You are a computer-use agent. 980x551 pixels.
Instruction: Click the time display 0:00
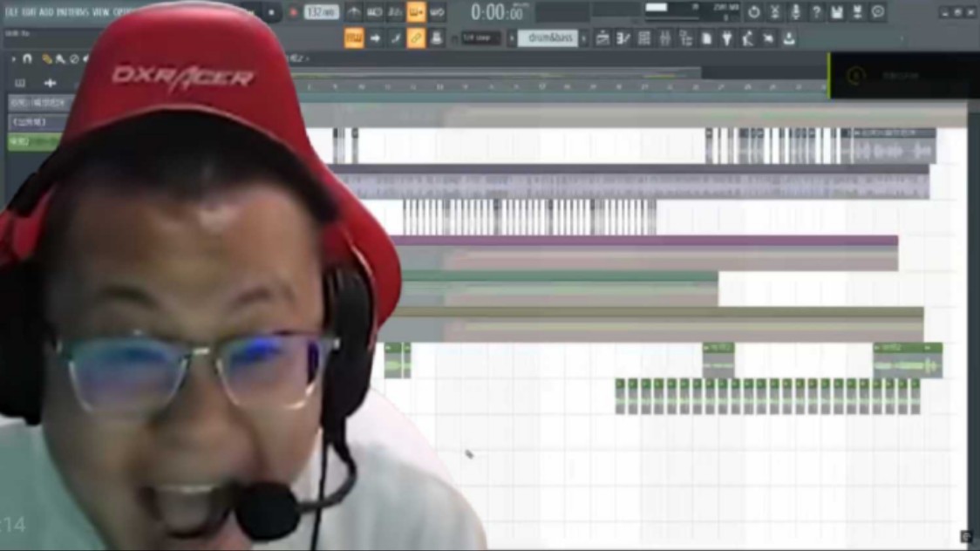click(x=497, y=13)
